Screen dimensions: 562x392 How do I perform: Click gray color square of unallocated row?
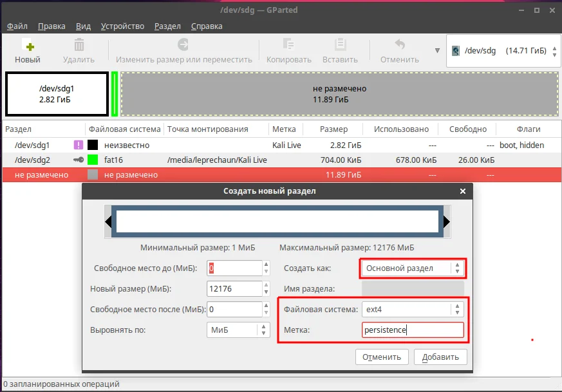[x=93, y=175]
